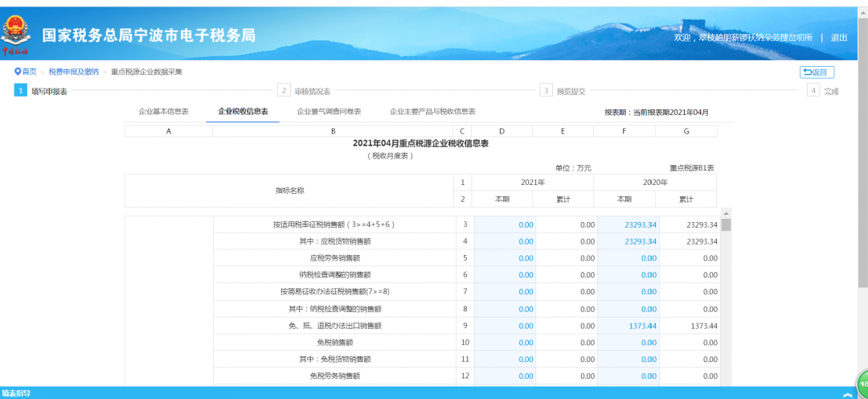Click the 其中：免税货物销售额 row label

pos(334,359)
